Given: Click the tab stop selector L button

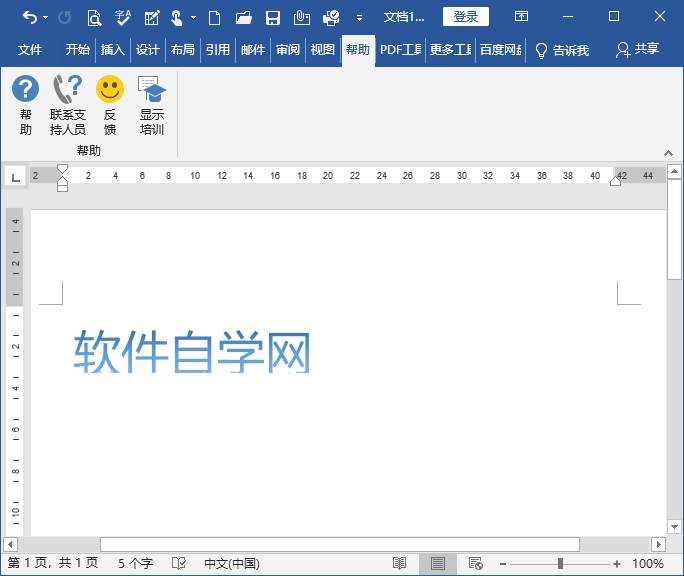Looking at the screenshot, I should [x=15, y=178].
